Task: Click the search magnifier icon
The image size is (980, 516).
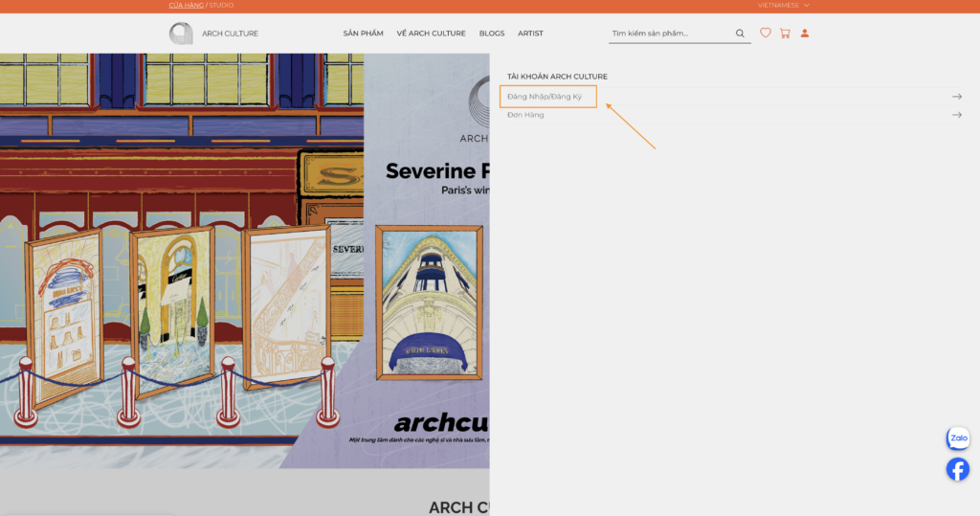Action: (740, 34)
